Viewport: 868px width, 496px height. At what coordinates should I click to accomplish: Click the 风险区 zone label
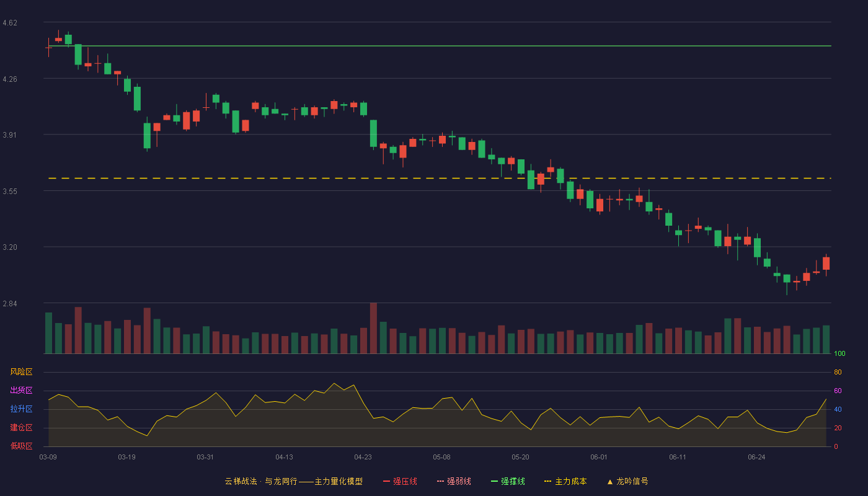click(21, 372)
